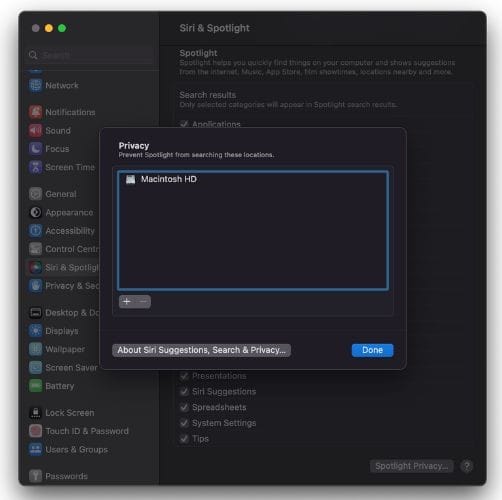Select Users & Groups in sidebar

[x=68, y=449]
